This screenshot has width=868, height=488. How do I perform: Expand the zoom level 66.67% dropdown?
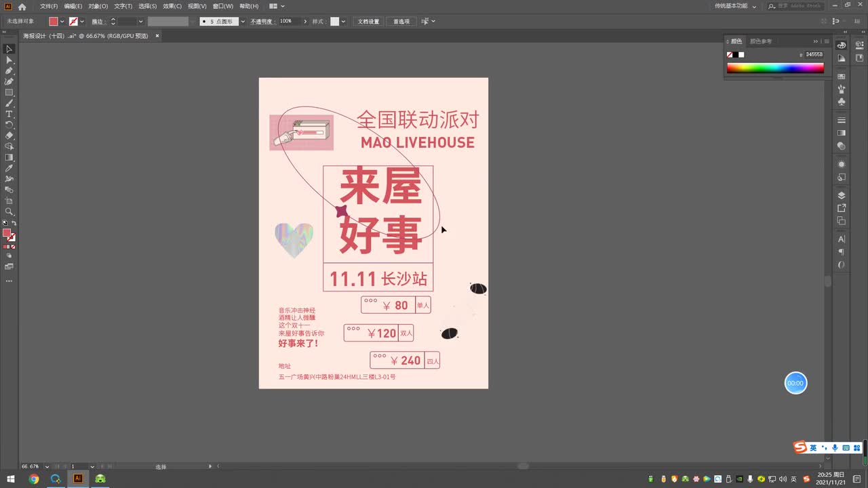coord(47,467)
